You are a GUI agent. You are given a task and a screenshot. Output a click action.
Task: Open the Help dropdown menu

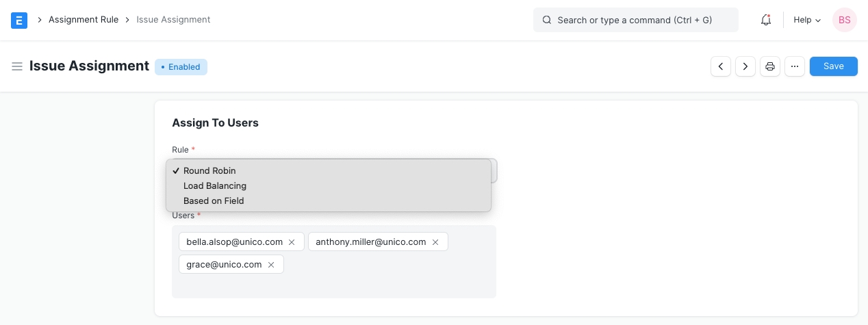806,21
